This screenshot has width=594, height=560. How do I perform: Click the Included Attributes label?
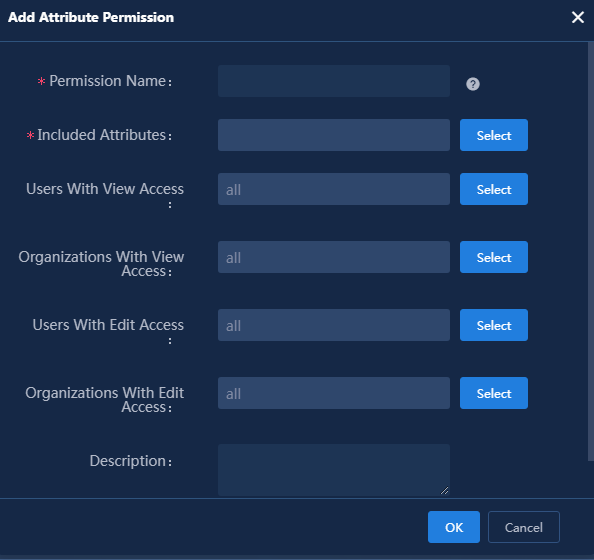point(104,135)
